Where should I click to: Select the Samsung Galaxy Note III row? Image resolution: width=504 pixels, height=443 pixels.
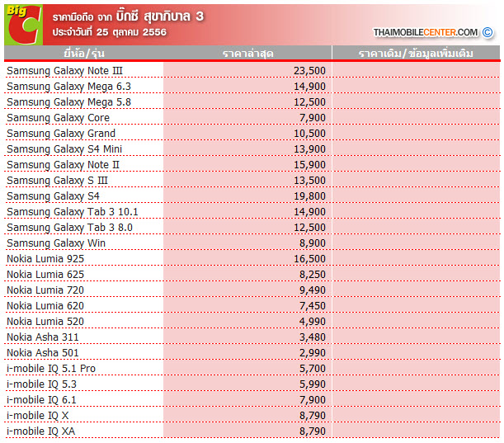252,70
